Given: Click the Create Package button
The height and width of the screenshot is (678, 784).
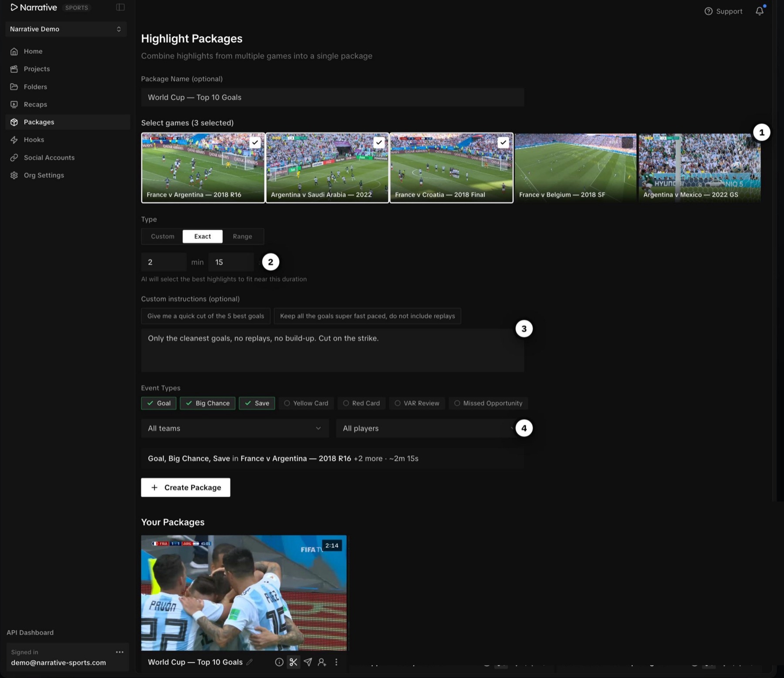Looking at the screenshot, I should click(x=186, y=488).
